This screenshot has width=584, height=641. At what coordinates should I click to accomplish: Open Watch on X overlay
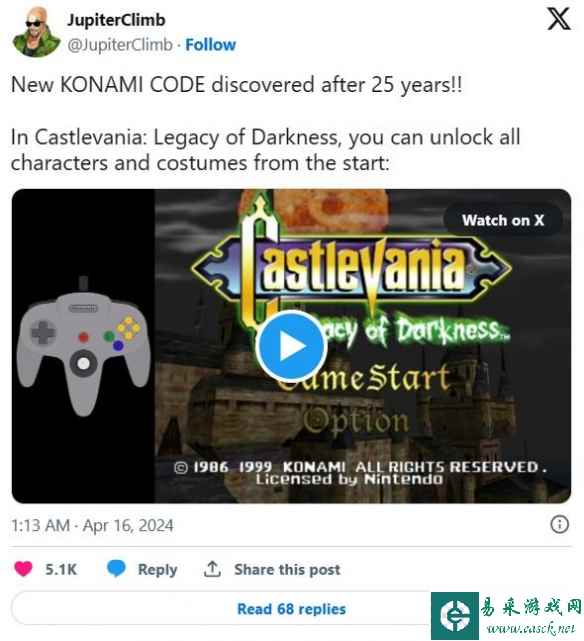(x=503, y=220)
